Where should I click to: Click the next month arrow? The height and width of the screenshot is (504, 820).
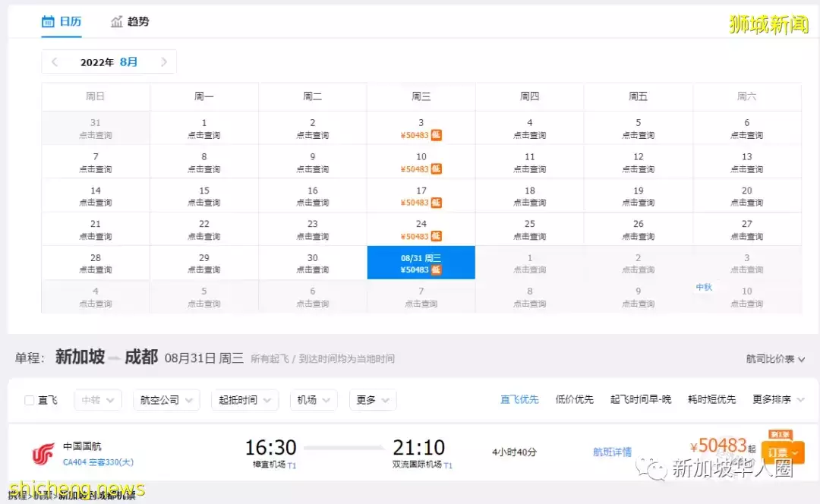[x=164, y=62]
